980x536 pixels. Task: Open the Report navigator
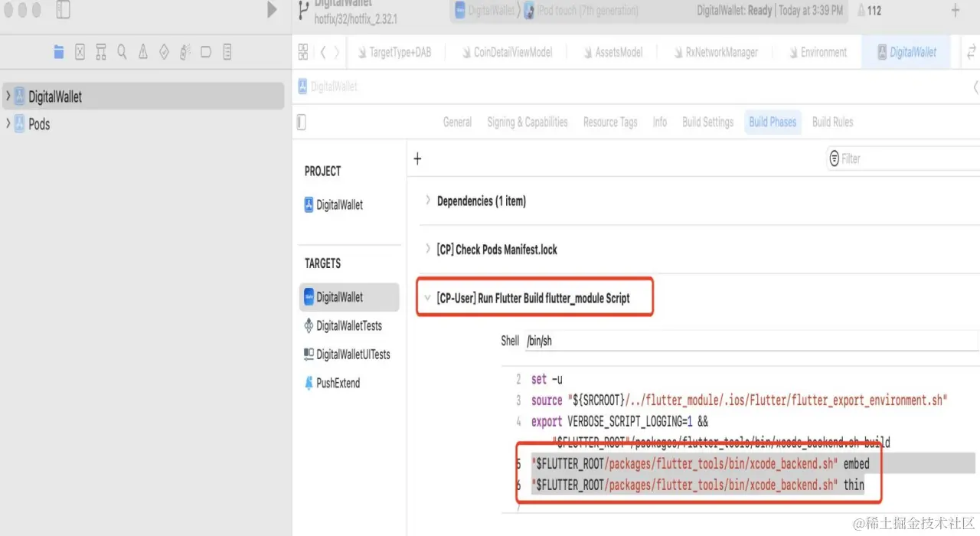[x=227, y=52]
